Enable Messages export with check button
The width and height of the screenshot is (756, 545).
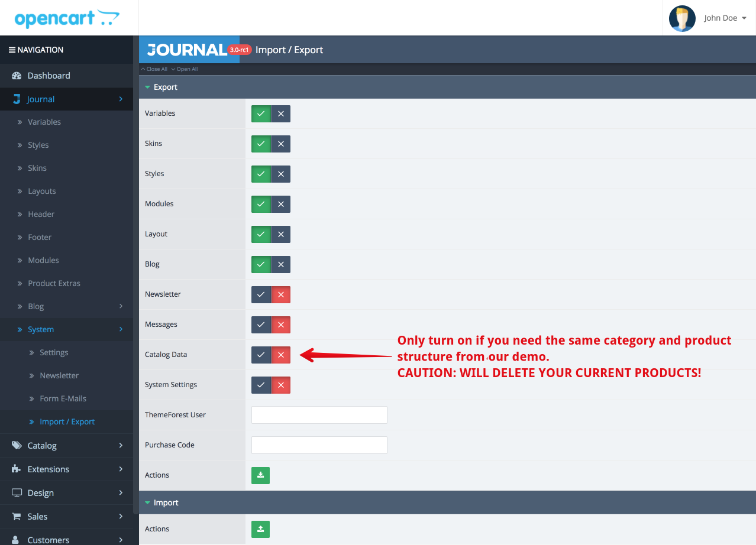coord(261,325)
